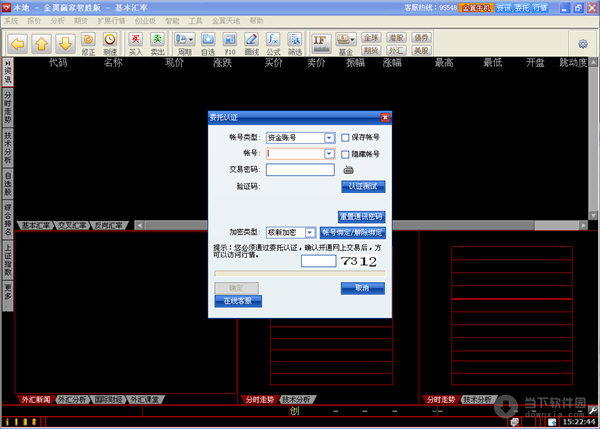600x429 pixels.
Task: Click the 认证测试 button
Action: (x=363, y=186)
